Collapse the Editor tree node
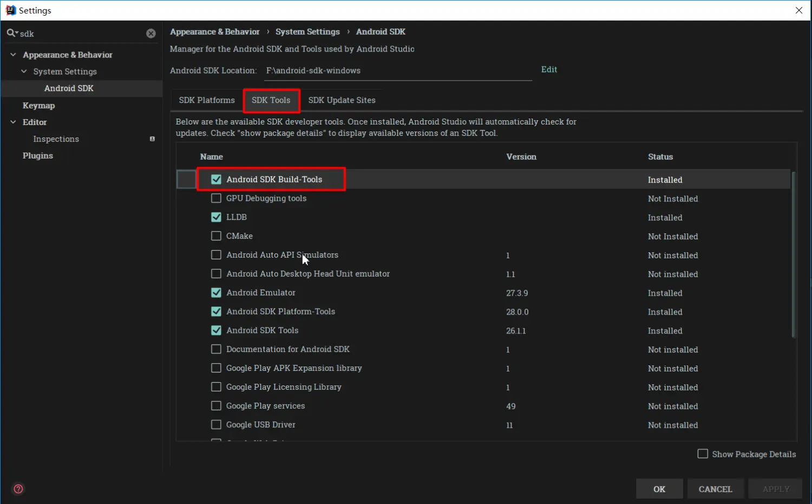The width and height of the screenshot is (812, 504). tap(13, 122)
